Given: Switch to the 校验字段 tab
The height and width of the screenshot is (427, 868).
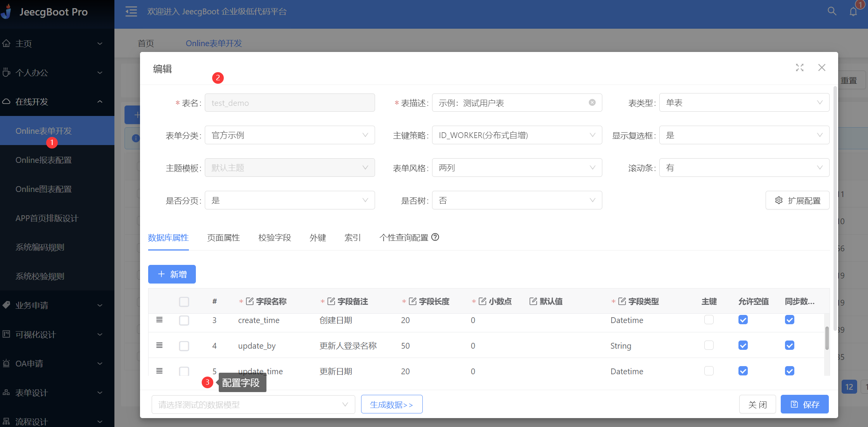Looking at the screenshot, I should 275,238.
